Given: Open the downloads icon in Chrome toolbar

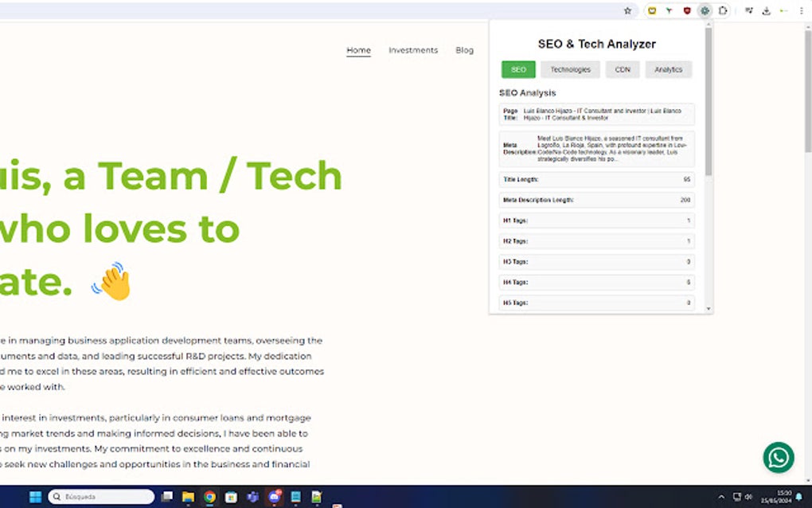Looking at the screenshot, I should (766, 10).
